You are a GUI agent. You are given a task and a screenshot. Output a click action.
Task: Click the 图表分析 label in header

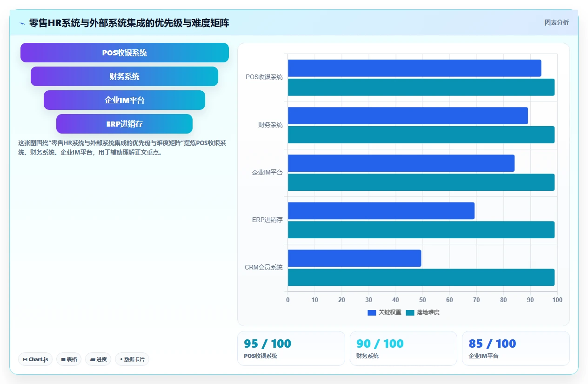click(556, 22)
